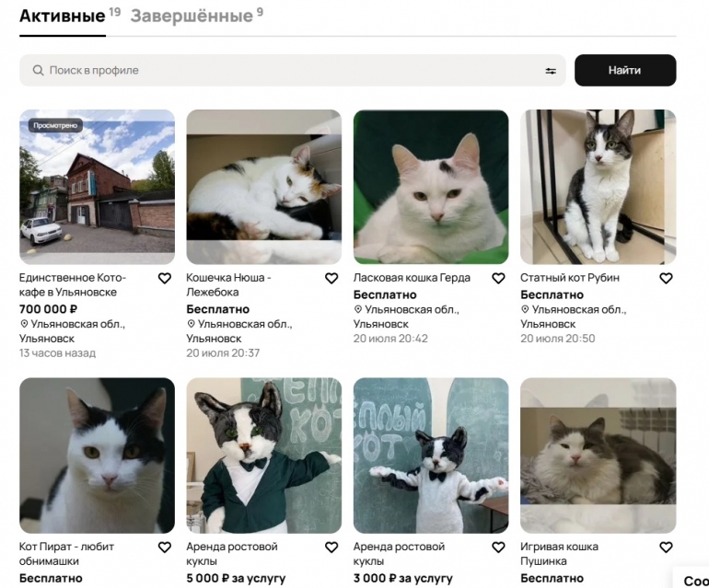The width and height of the screenshot is (709, 588).
Task: Favorite the 5 000 ₽ Аренда ростовой куклы
Action: pyautogui.click(x=331, y=548)
